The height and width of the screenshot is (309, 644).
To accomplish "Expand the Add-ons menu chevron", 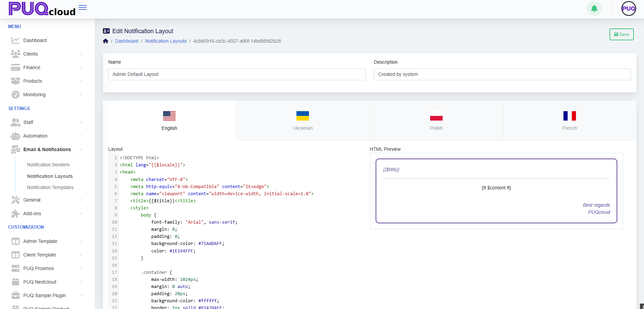I will coord(81,213).
